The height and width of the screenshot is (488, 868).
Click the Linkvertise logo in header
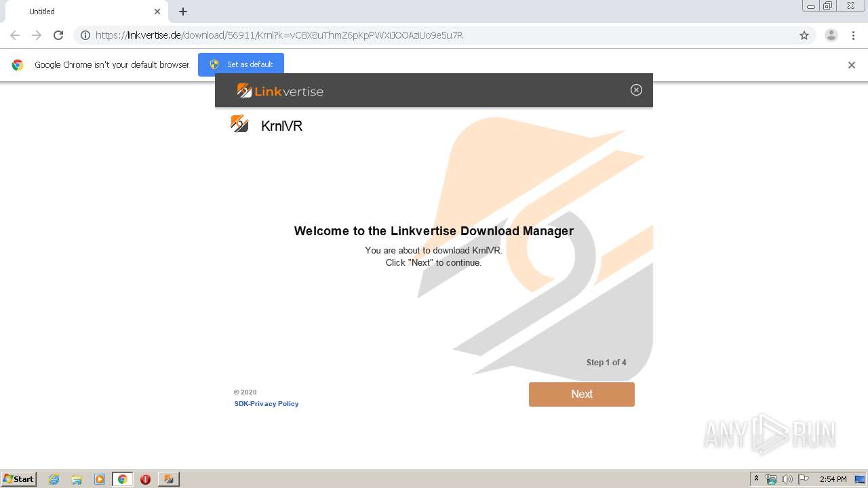[280, 91]
